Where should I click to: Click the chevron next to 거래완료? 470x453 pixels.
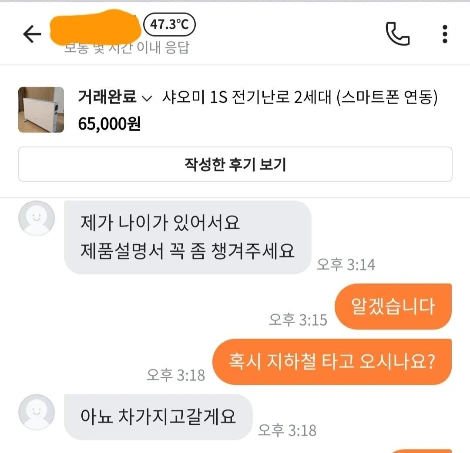click(x=147, y=98)
